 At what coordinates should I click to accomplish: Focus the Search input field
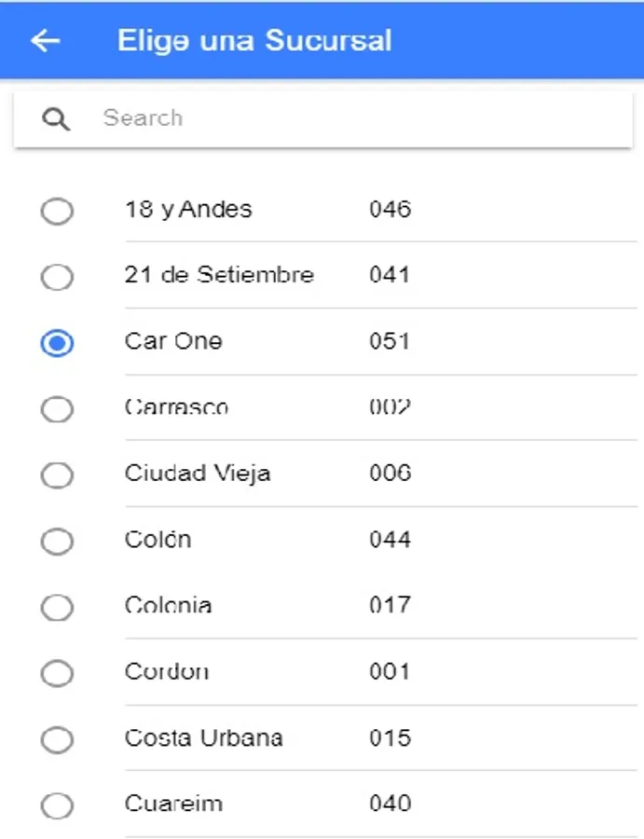pyautogui.click(x=354, y=118)
